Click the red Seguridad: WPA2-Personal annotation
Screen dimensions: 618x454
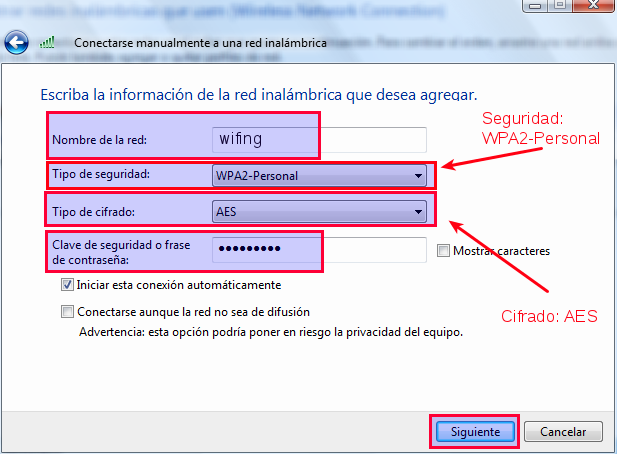click(541, 129)
